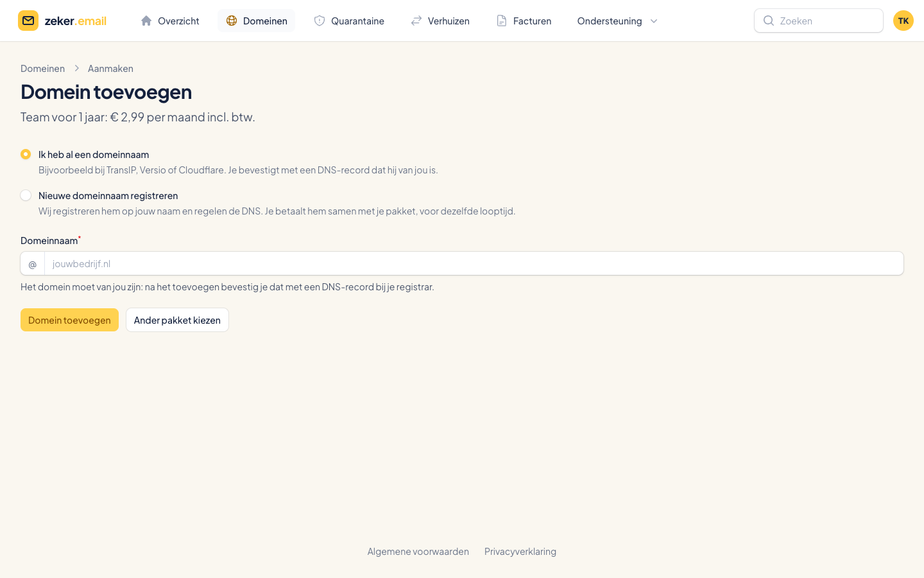Click the Aanmaken breadcrumb item
This screenshot has width=924, height=578.
[110, 68]
